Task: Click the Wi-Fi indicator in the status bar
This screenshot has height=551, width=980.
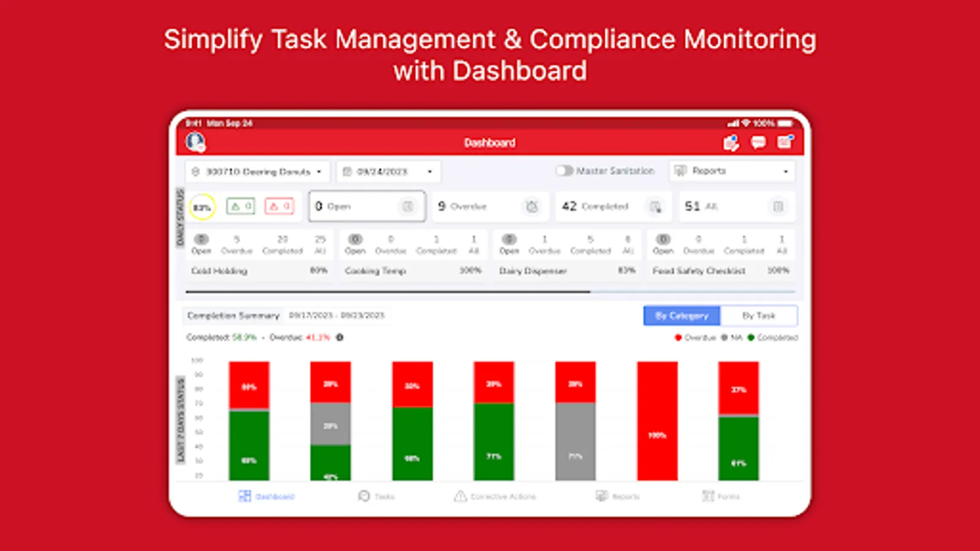Action: tap(745, 123)
